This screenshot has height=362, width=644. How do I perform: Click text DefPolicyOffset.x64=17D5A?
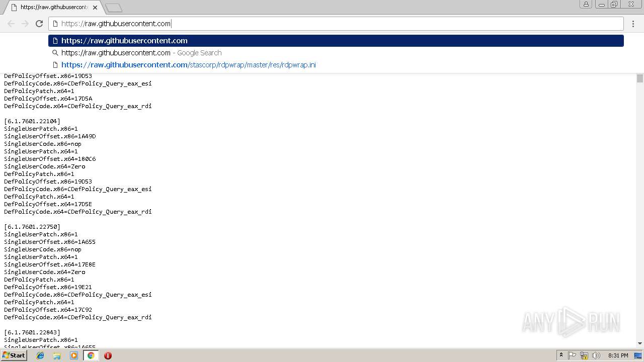click(x=48, y=99)
